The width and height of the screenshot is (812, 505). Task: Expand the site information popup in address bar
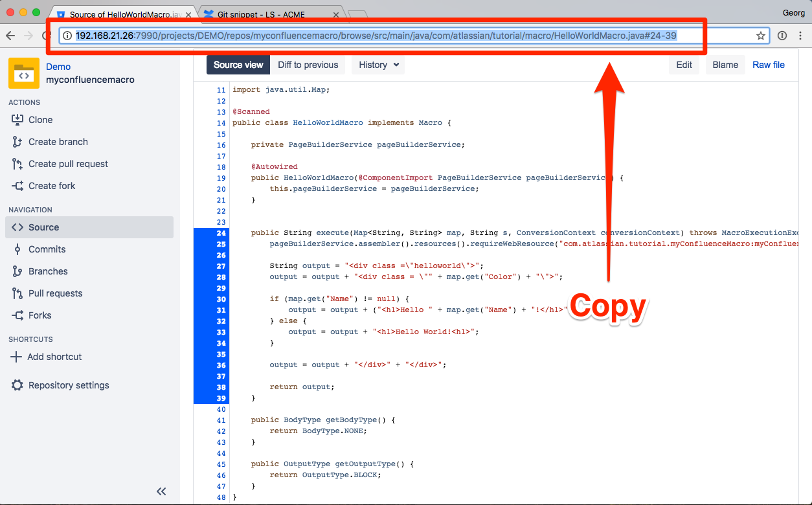[x=69, y=35]
